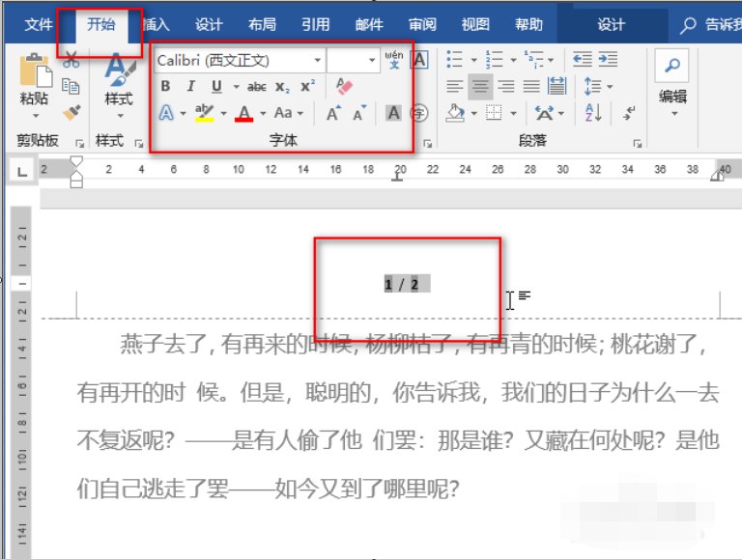The height and width of the screenshot is (560, 742).
Task: Click the Tell me search magnifier
Action: click(688, 24)
